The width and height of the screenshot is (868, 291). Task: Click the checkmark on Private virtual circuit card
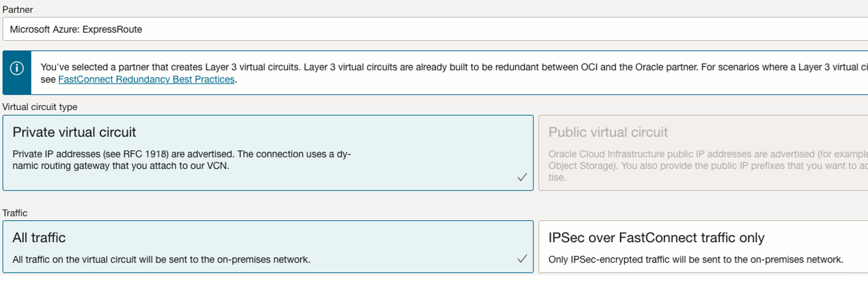pyautogui.click(x=522, y=177)
